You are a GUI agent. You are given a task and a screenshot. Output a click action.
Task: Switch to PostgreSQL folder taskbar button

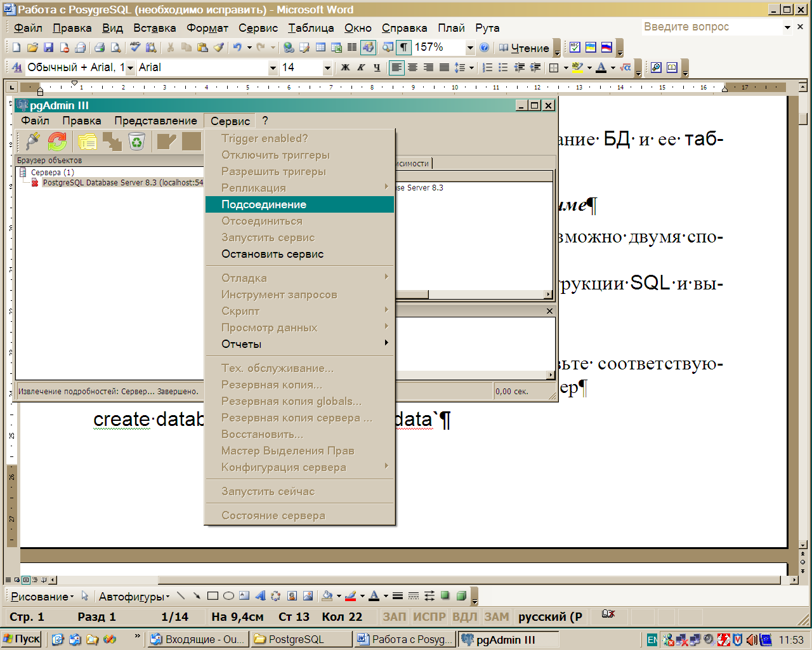pos(301,639)
